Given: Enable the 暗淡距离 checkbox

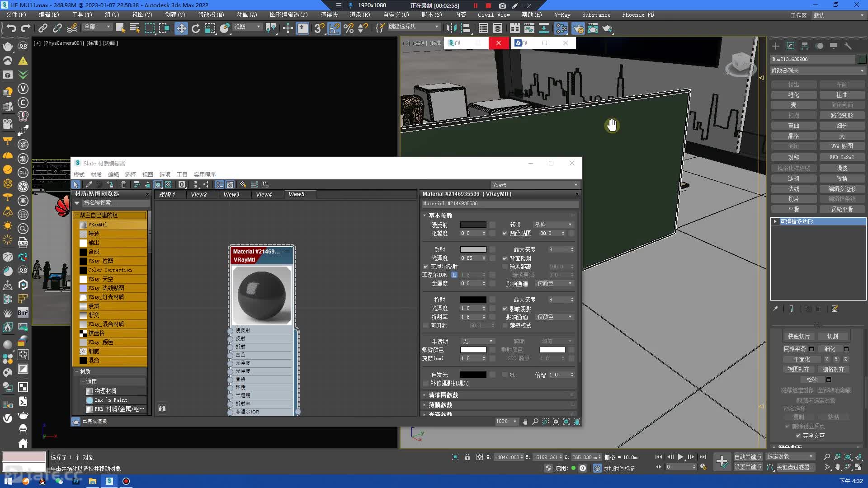Looking at the screenshot, I should [505, 267].
